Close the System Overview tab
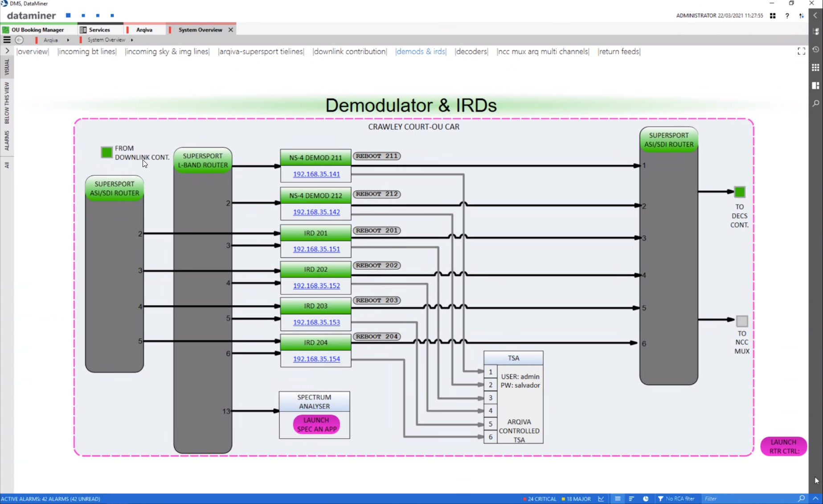823x504 pixels. pyautogui.click(x=231, y=30)
